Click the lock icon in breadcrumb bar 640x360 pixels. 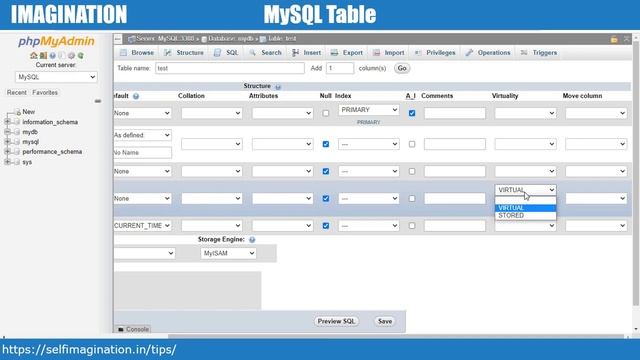(x=614, y=39)
